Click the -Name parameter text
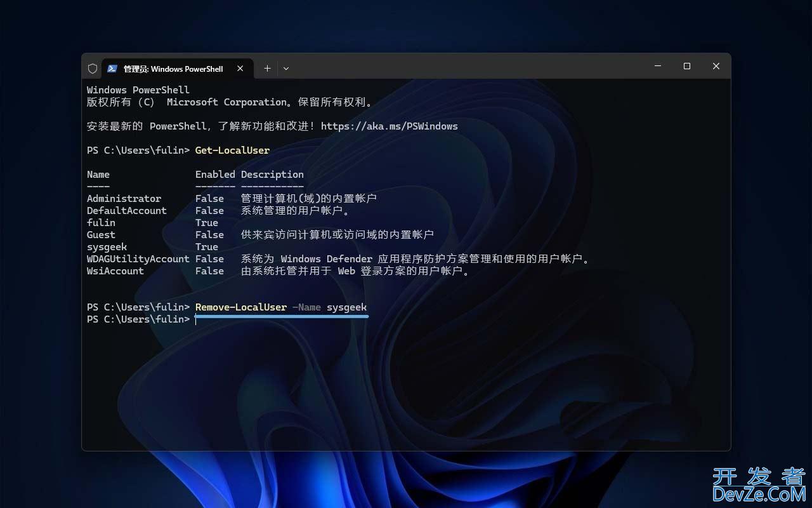Viewport: 812px width, 508px height. tap(307, 307)
